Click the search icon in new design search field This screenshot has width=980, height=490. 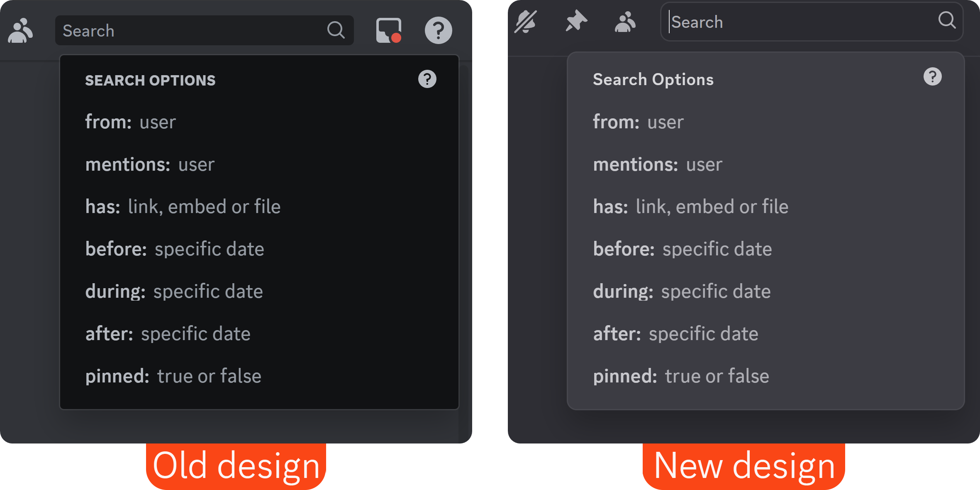click(x=947, y=21)
